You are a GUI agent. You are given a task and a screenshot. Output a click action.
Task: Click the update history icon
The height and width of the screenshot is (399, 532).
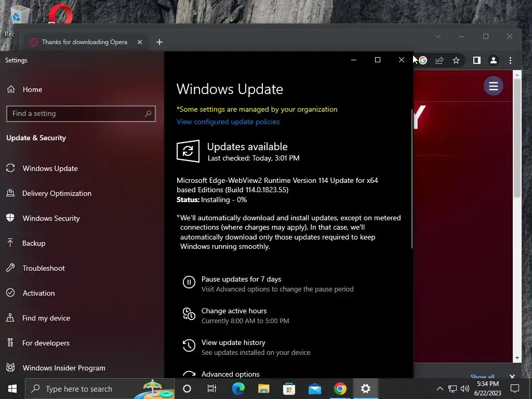click(x=189, y=345)
